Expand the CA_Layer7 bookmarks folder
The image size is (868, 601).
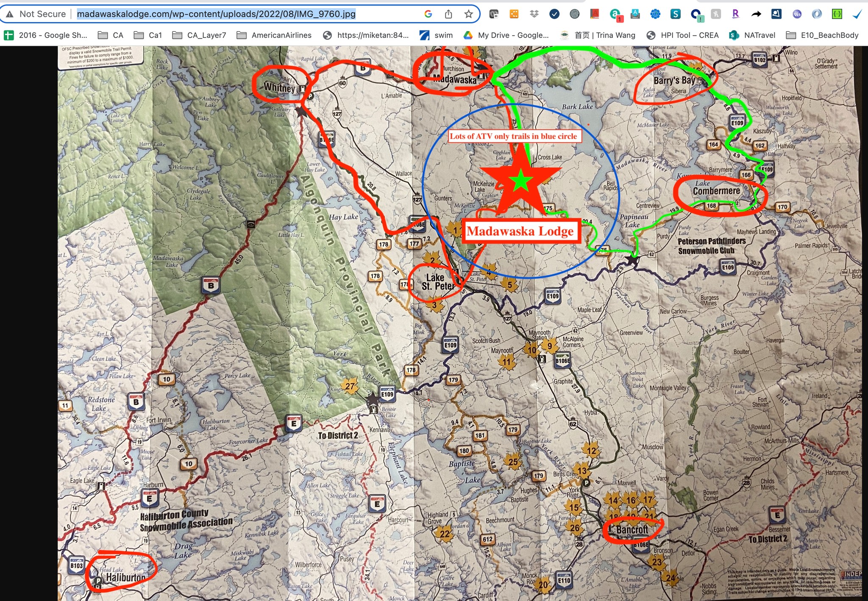tap(199, 35)
